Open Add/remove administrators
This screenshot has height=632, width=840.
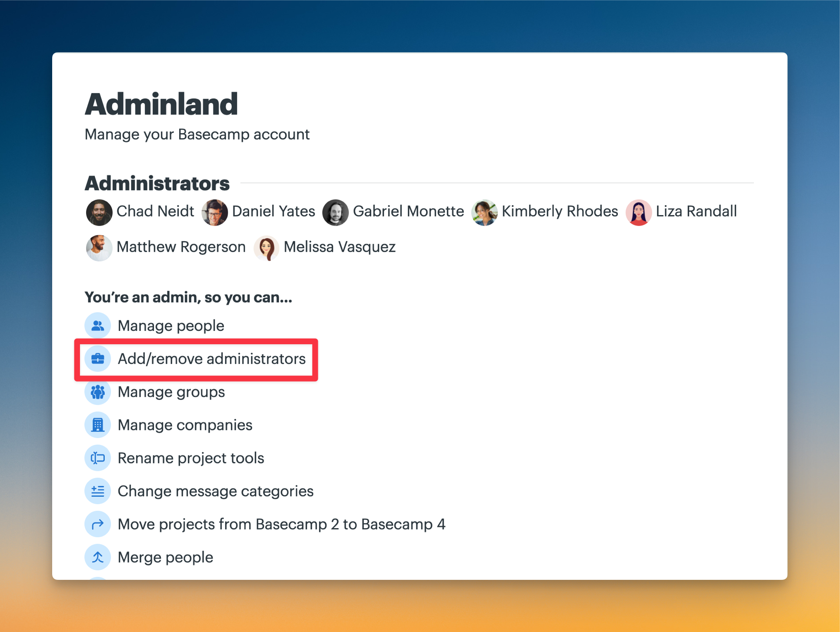click(212, 359)
